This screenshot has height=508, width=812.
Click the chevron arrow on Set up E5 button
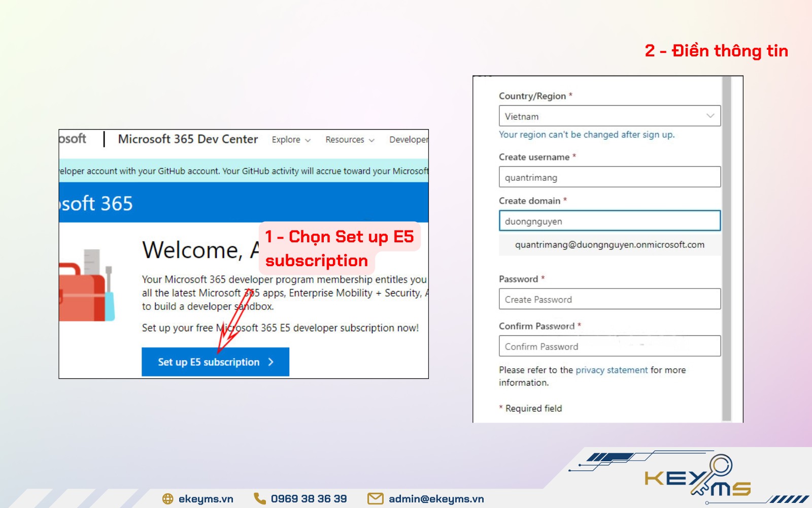pyautogui.click(x=271, y=362)
